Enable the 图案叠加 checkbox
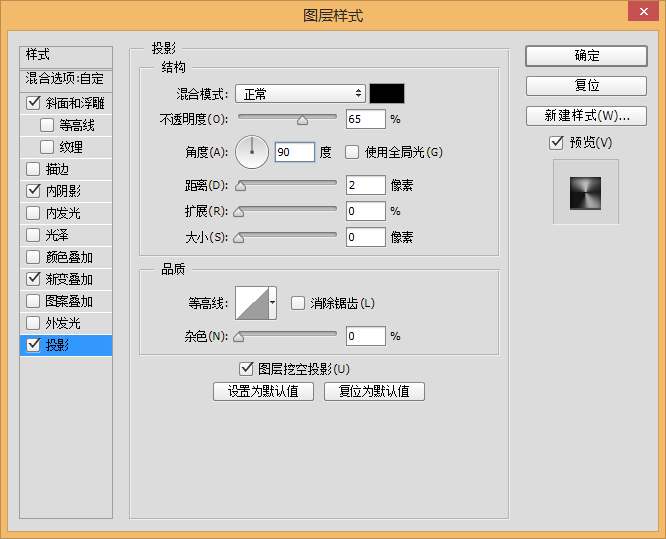This screenshot has height=539, width=666. [x=33, y=301]
